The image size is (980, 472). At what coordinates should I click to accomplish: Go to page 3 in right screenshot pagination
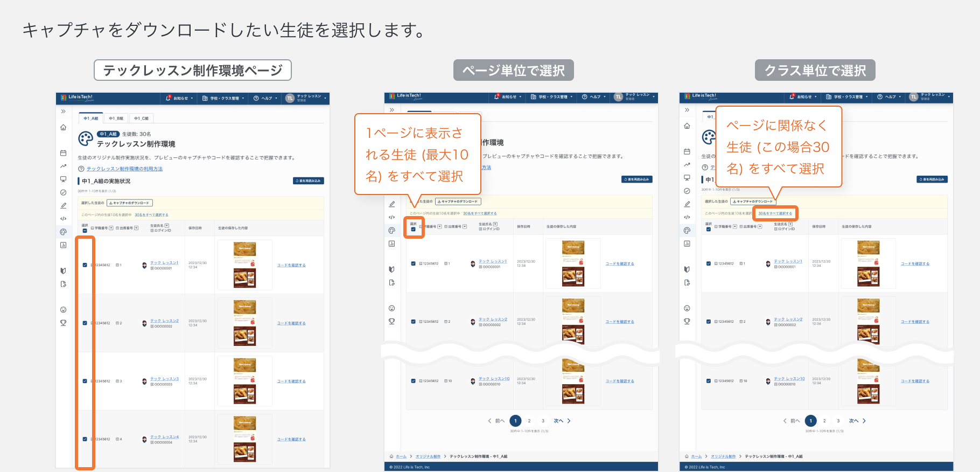tap(838, 421)
